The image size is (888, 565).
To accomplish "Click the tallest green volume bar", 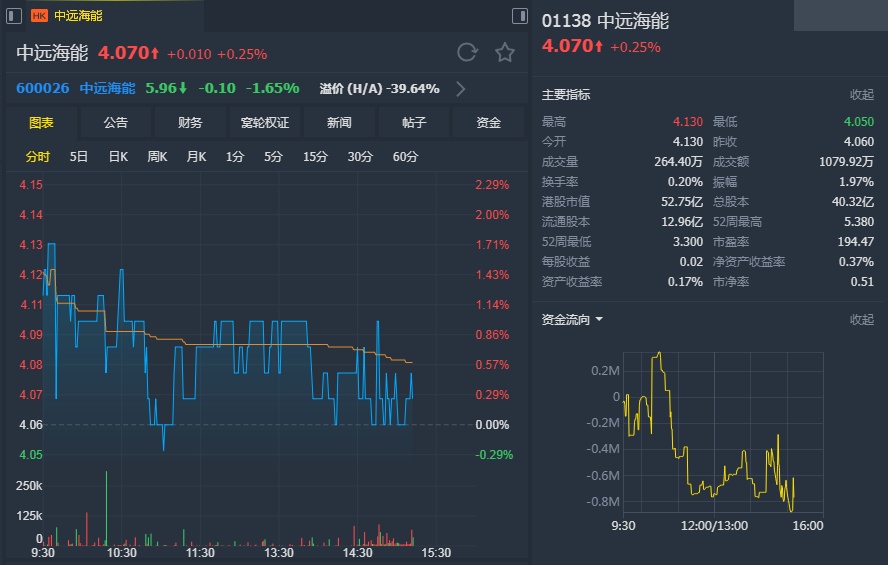I will tap(106, 508).
